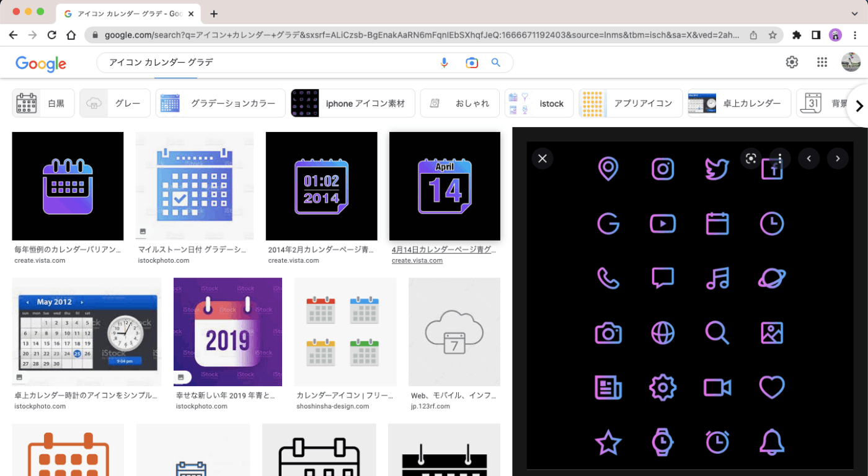Open the Chrome profile avatar in toolbar
This screenshot has height=476, width=868.
pos(835,35)
